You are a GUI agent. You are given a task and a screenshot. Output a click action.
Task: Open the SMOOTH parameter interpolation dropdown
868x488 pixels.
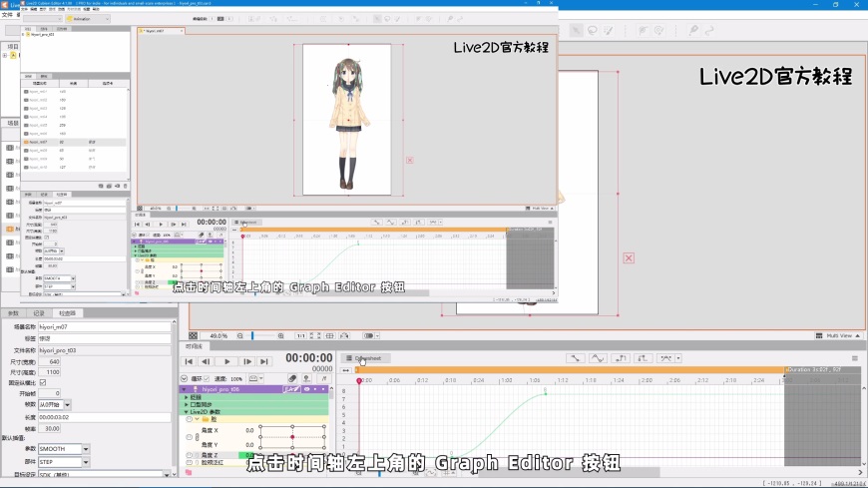tap(86, 449)
